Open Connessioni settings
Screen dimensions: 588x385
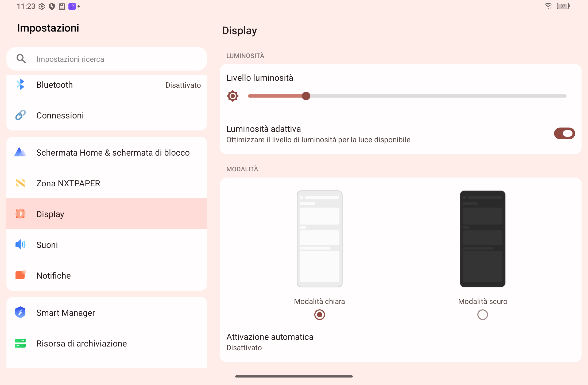click(107, 115)
